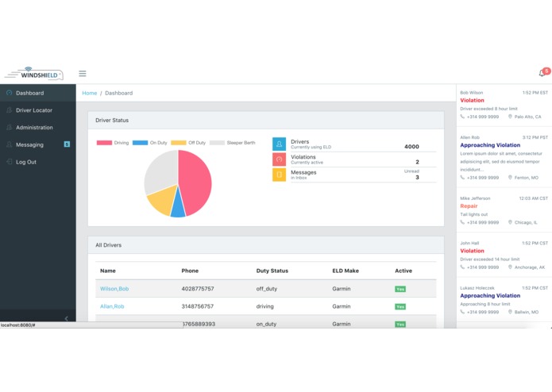Click location pin next to Anchorage, AK
Image resolution: width=552 pixels, height=392 pixels.
pyautogui.click(x=510, y=267)
